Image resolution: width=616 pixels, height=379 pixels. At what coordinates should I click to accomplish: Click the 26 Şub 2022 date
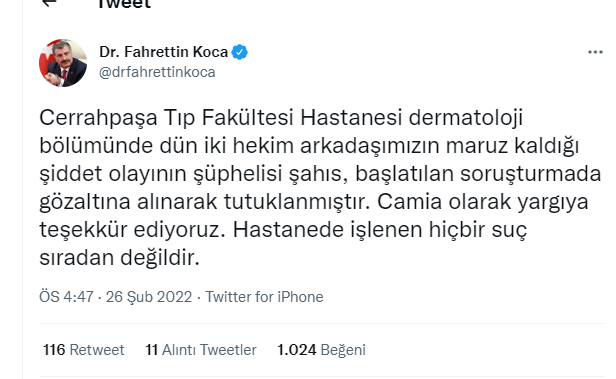point(149,297)
